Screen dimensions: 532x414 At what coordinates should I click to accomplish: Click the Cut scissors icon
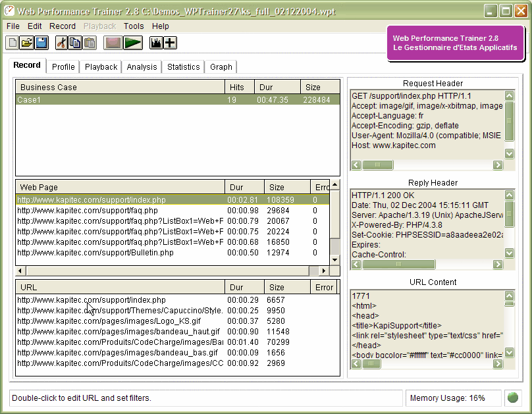pyautogui.click(x=61, y=43)
